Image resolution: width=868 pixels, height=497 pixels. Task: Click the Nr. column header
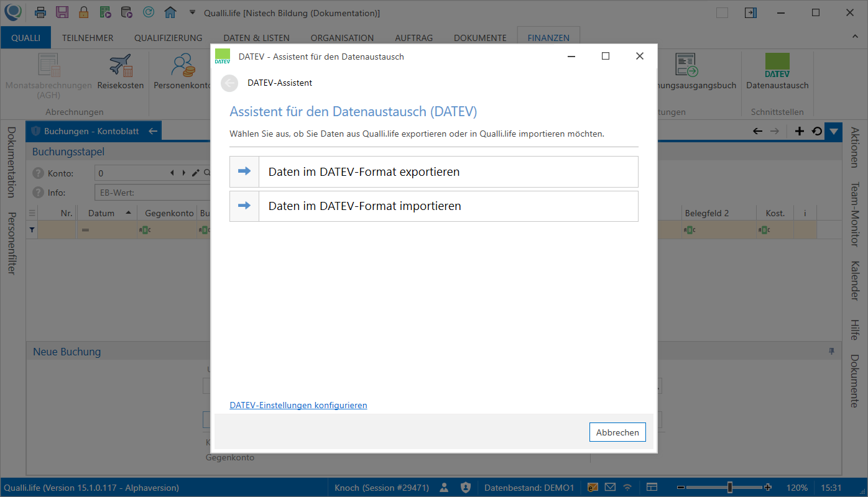click(58, 213)
